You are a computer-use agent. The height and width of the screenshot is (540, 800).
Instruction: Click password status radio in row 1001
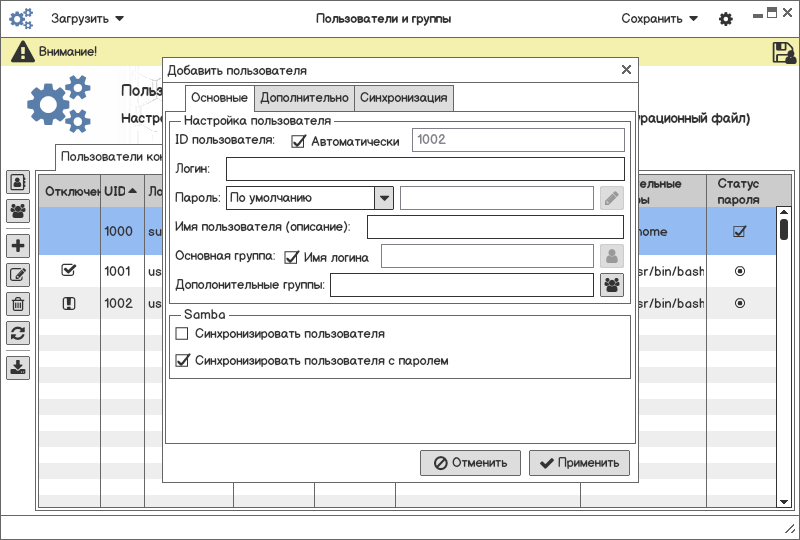click(740, 271)
